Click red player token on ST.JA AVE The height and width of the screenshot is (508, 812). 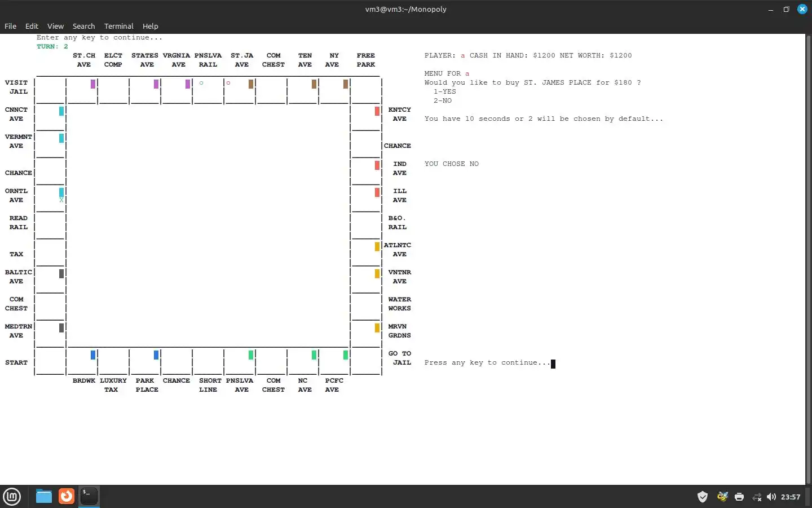228,83
